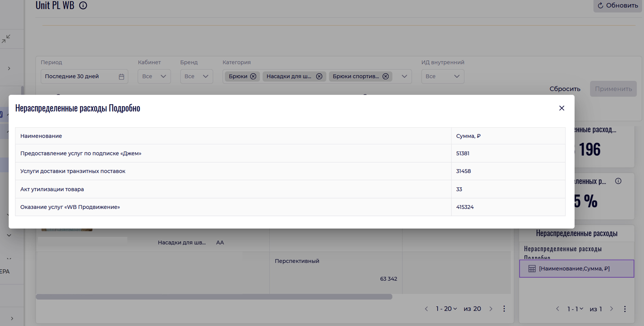Screen dimensions: 644x326
Task: Open three-dot menu next to из 20
Action: point(504,309)
